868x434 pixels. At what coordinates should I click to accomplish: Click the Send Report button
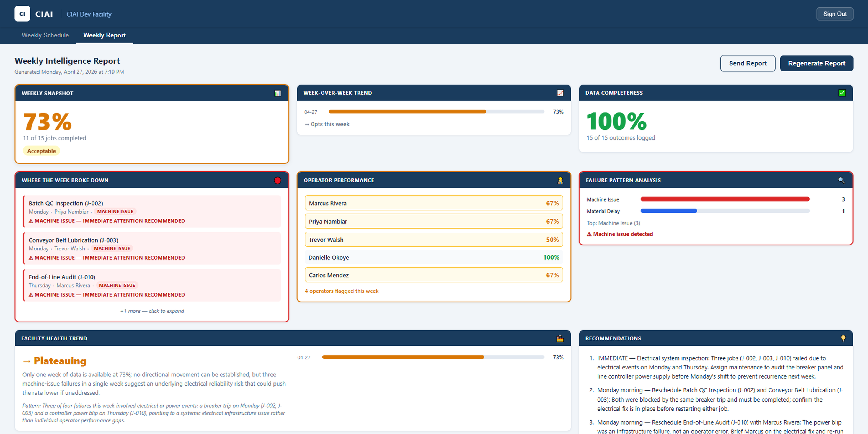tap(748, 63)
